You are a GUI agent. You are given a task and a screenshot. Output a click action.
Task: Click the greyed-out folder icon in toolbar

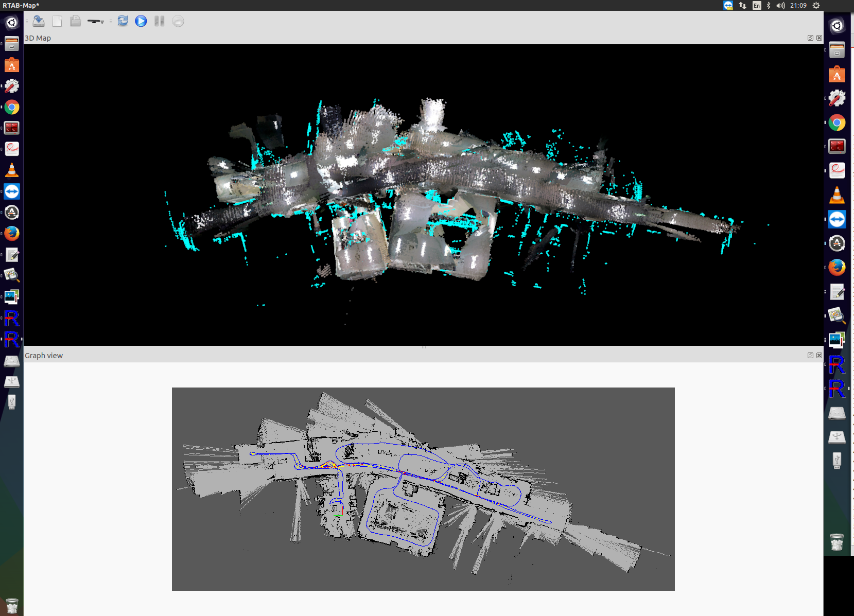(x=76, y=21)
